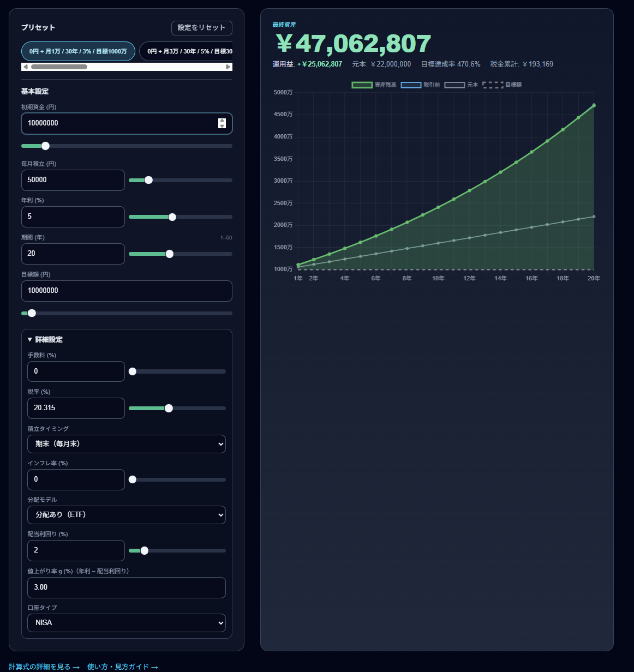Select the 月3万 / 30年 / 5% preset
This screenshot has height=672, width=634.
186,51
